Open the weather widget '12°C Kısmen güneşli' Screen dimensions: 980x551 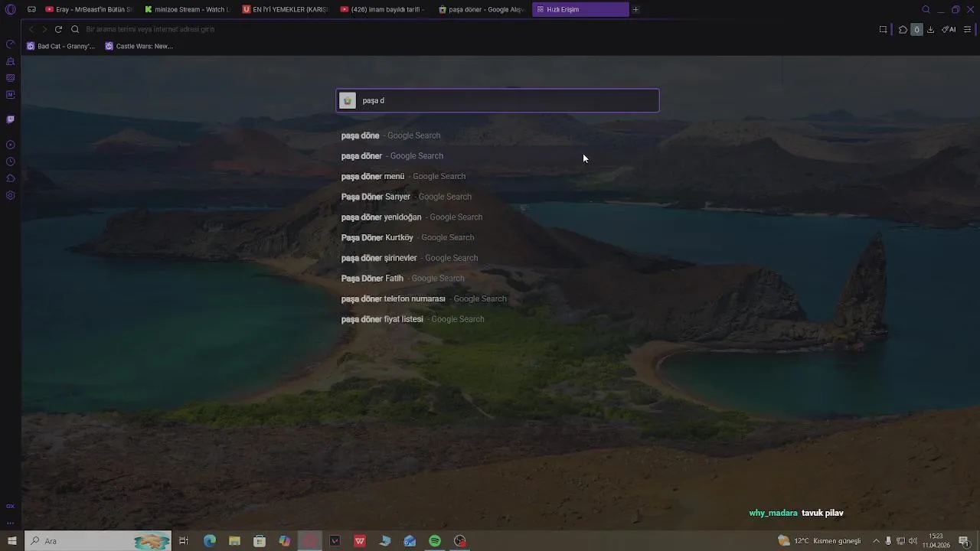[x=819, y=541]
